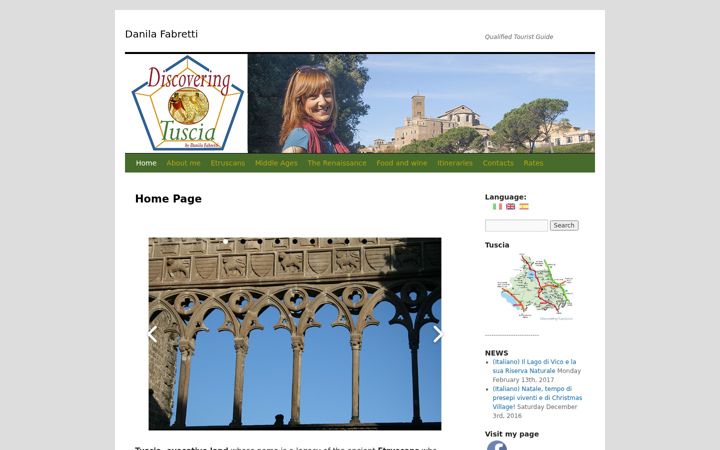Check the Rates page
This screenshot has width=720, height=450.
pos(533,163)
